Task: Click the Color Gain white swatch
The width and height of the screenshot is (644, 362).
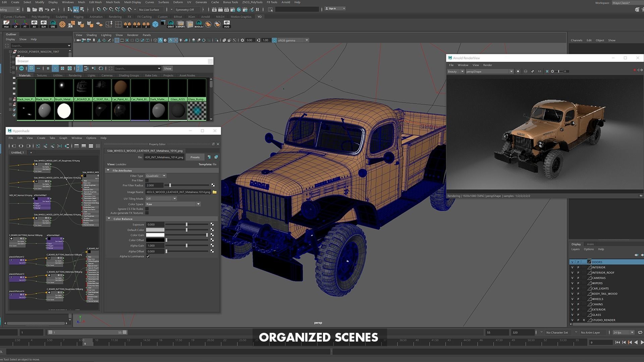Action: [155, 235]
